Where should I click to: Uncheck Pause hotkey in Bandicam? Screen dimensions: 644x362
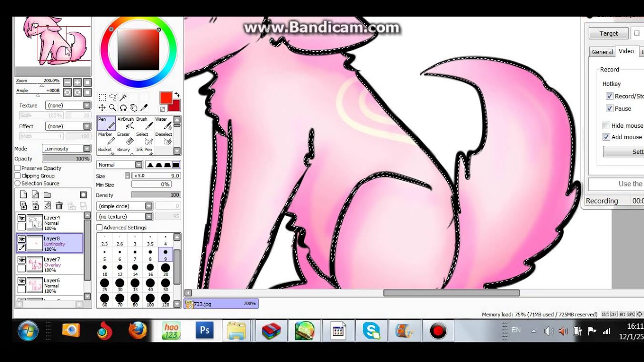point(609,108)
